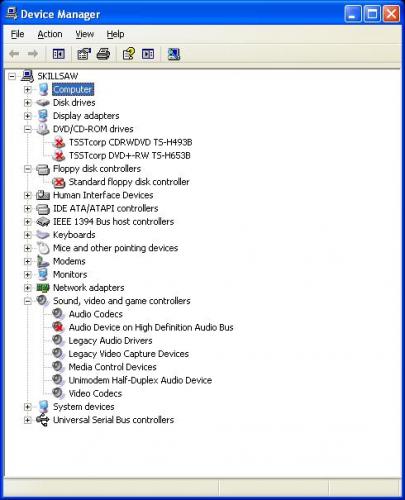Image resolution: width=405 pixels, height=500 pixels.
Task: Expand the Display adapters node
Action: click(x=28, y=116)
